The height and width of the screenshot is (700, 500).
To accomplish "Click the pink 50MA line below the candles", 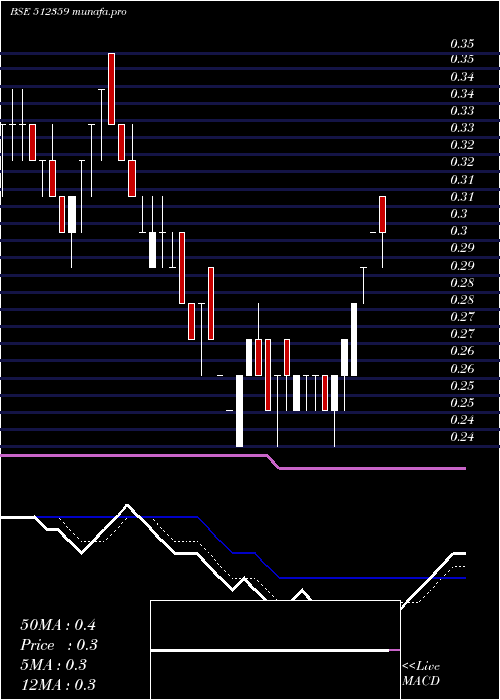I will tap(233, 462).
